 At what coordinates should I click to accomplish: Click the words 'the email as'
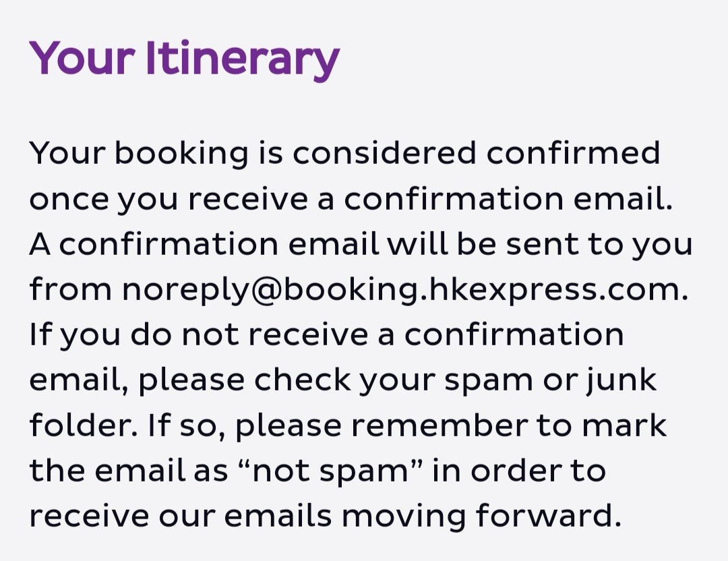(x=129, y=471)
